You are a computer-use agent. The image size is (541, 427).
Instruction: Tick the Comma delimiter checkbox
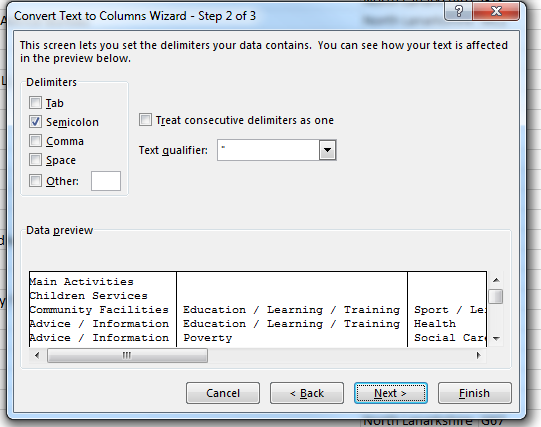click(35, 141)
